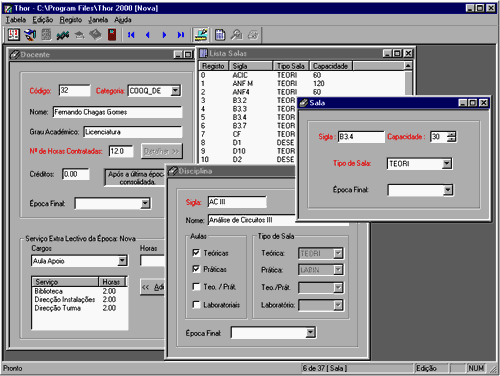Open the Prática room type dropdown

338,270
